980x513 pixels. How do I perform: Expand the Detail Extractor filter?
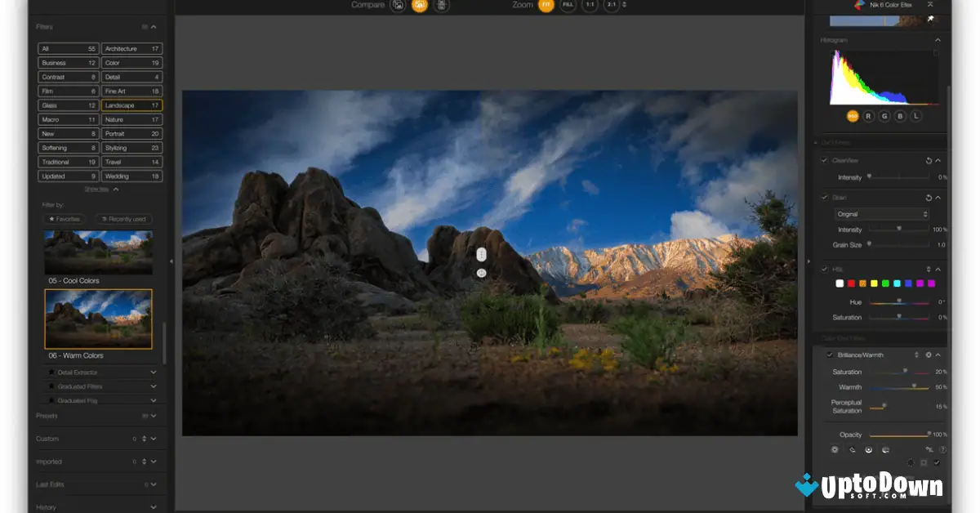point(154,372)
